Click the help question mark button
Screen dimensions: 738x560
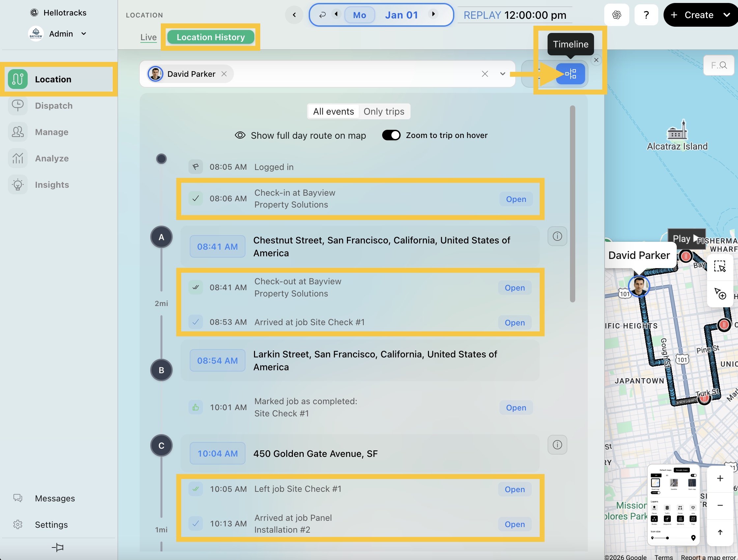pyautogui.click(x=646, y=15)
